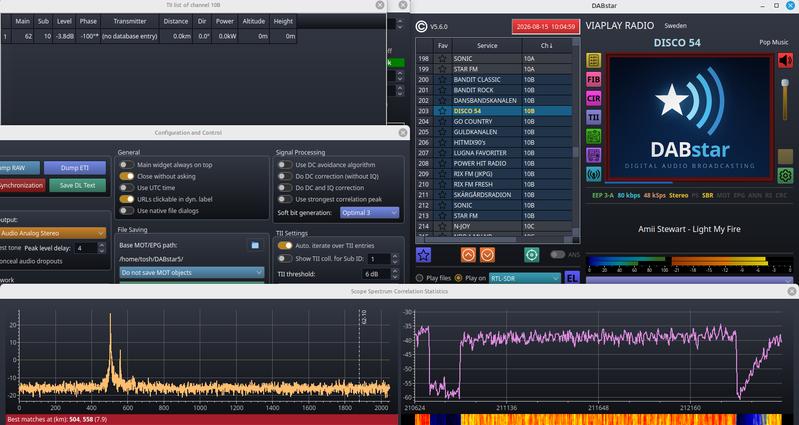Disable Close without asking switch
The width and height of the screenshot is (799, 425).
pyautogui.click(x=126, y=176)
